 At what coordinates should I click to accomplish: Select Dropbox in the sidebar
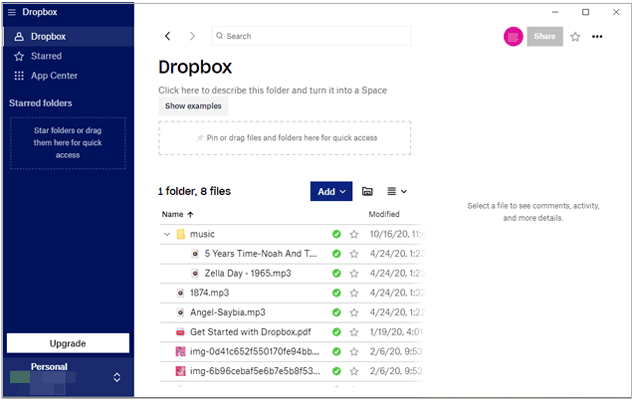click(68, 37)
